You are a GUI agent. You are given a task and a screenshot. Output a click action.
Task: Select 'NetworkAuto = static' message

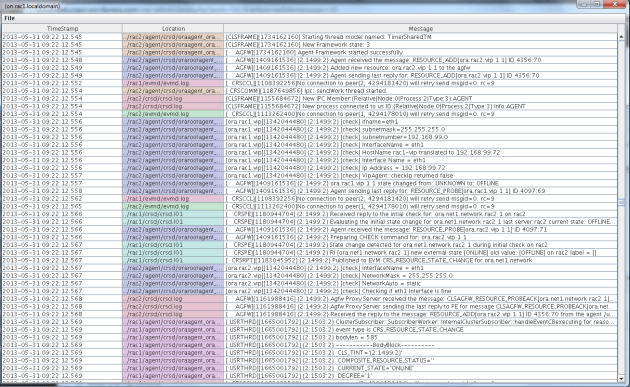click(x=420, y=283)
